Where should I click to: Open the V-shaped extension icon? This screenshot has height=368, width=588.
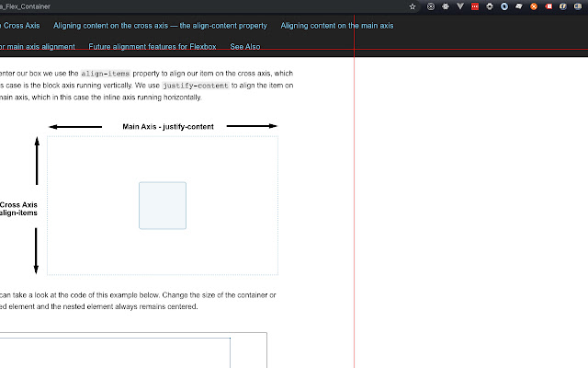[x=459, y=6]
